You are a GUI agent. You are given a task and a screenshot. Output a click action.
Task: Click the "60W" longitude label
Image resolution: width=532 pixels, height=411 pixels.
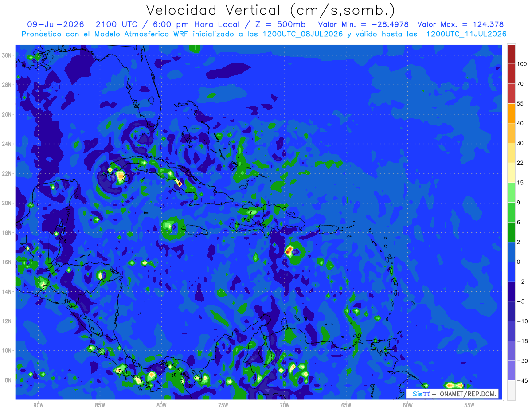click(x=408, y=405)
